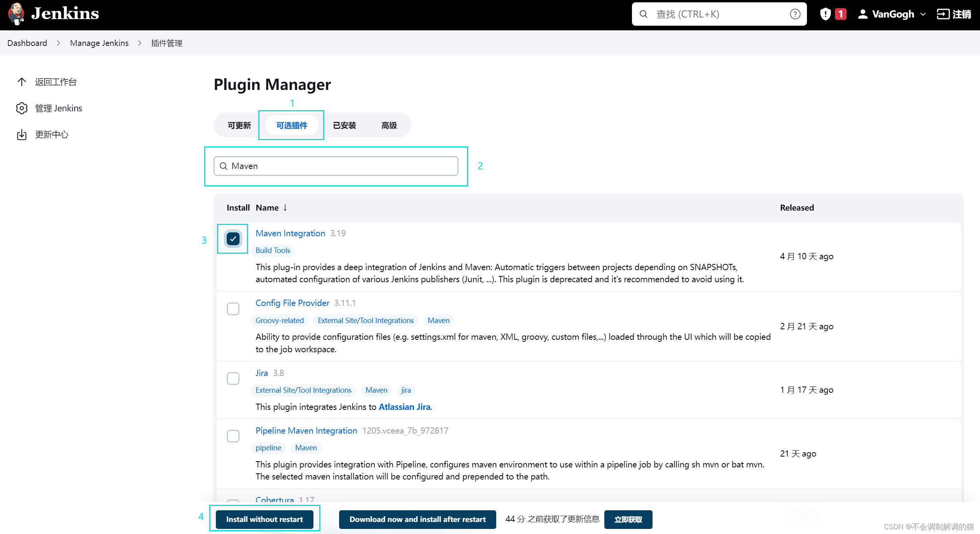Screen dimensions: 980x534
Task: Click the search help question-mark icon
Action: coord(795,14)
